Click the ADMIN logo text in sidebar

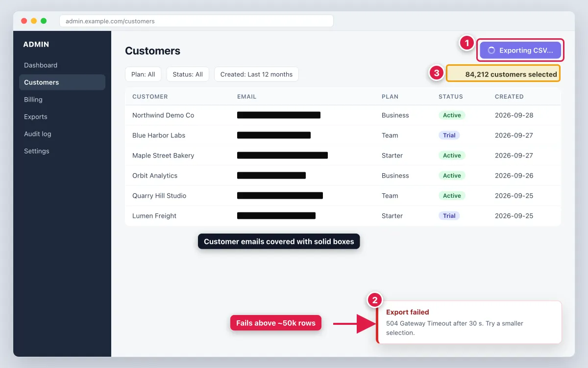(36, 44)
